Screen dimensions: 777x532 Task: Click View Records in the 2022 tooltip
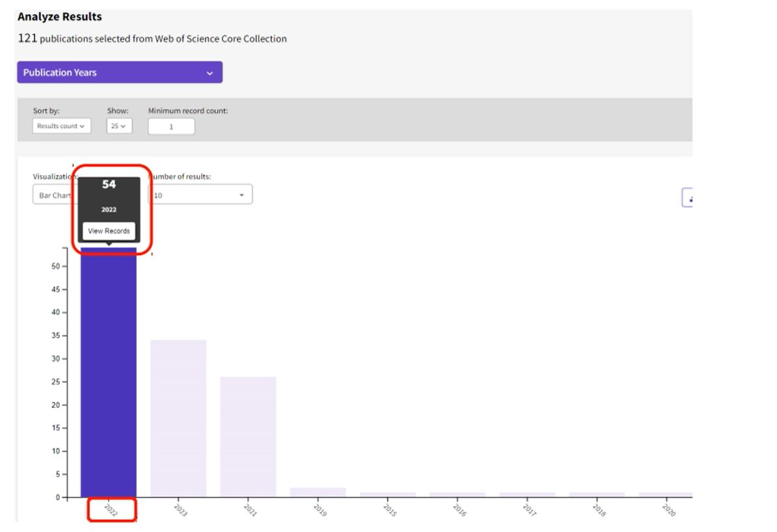tap(109, 231)
